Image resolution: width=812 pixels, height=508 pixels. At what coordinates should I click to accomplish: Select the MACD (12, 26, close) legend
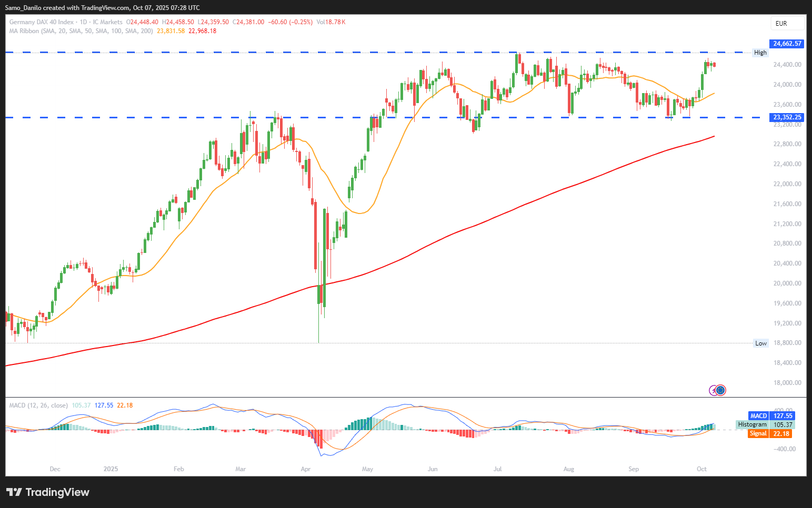(38, 405)
